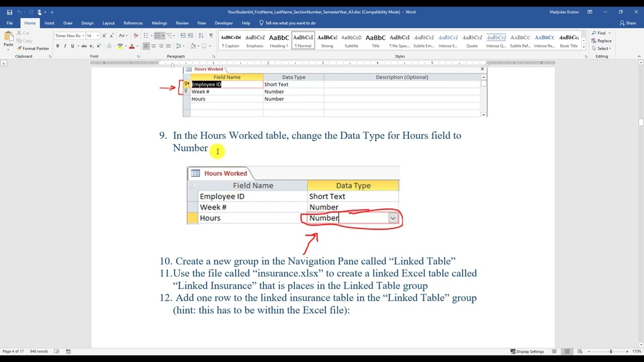
Task: Apply italic formatting
Action: coord(65,46)
